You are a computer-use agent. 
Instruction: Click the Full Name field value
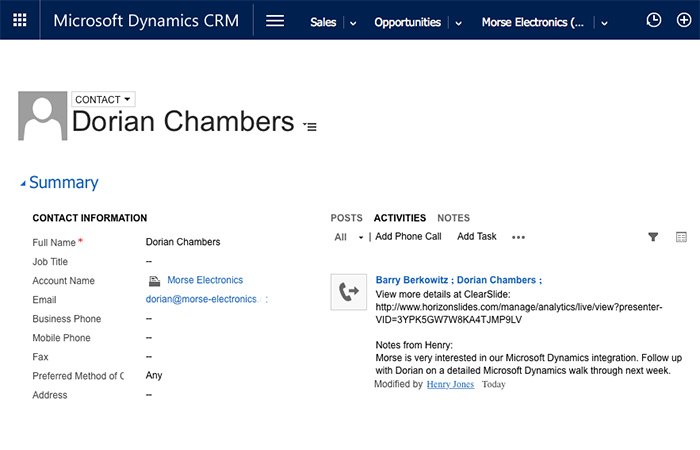pyautogui.click(x=183, y=242)
